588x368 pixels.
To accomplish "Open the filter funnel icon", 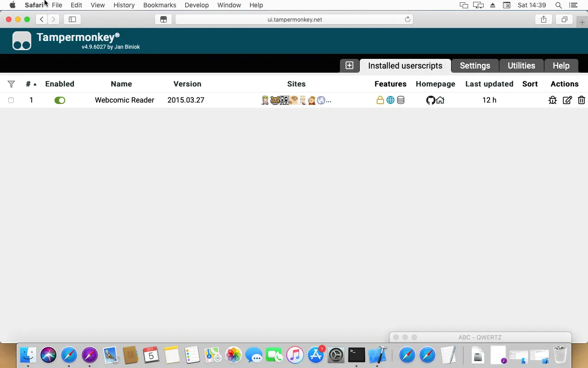I will coord(11,84).
